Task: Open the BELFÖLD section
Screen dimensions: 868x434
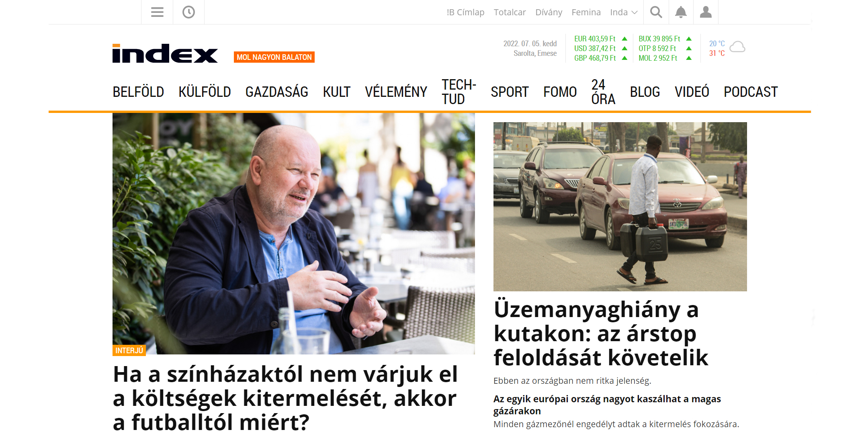Action: [x=138, y=92]
